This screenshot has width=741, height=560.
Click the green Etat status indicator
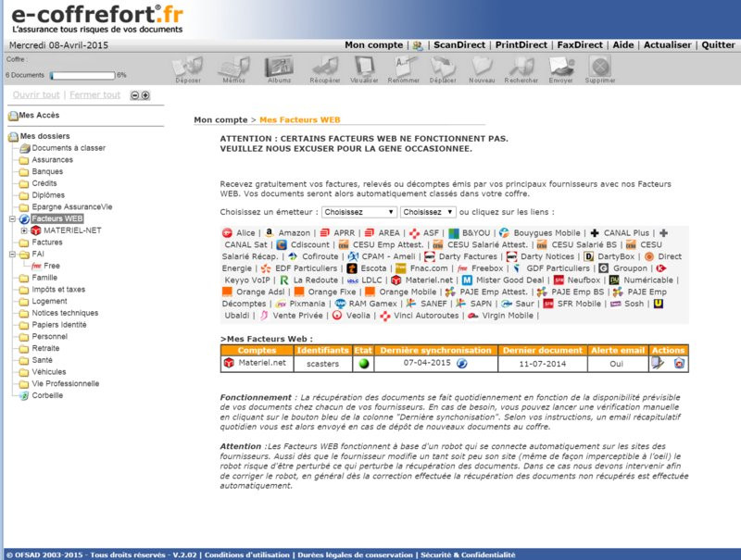363,364
